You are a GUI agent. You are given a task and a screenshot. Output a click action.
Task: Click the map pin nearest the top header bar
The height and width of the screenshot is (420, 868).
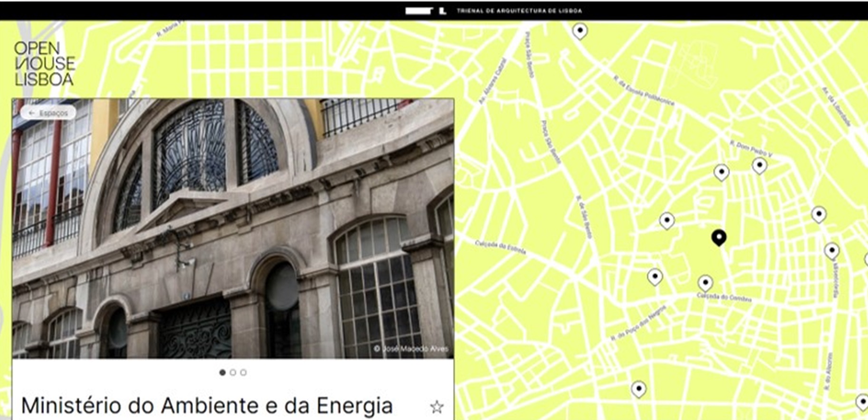pos(579,31)
